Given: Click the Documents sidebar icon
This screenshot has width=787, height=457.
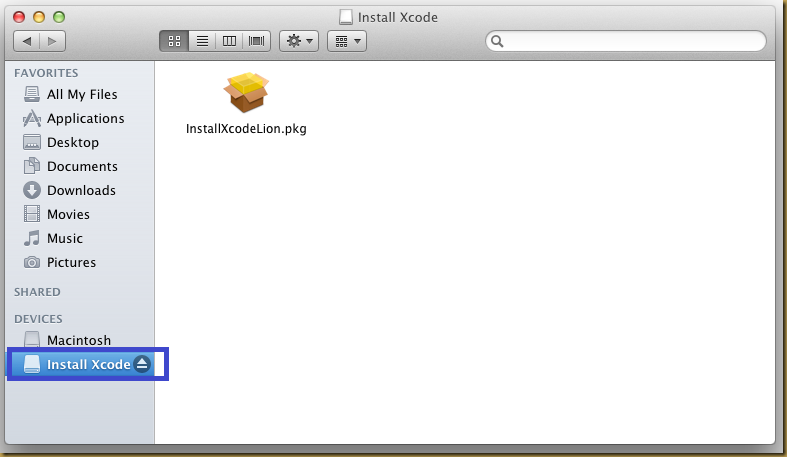Looking at the screenshot, I should click(32, 166).
